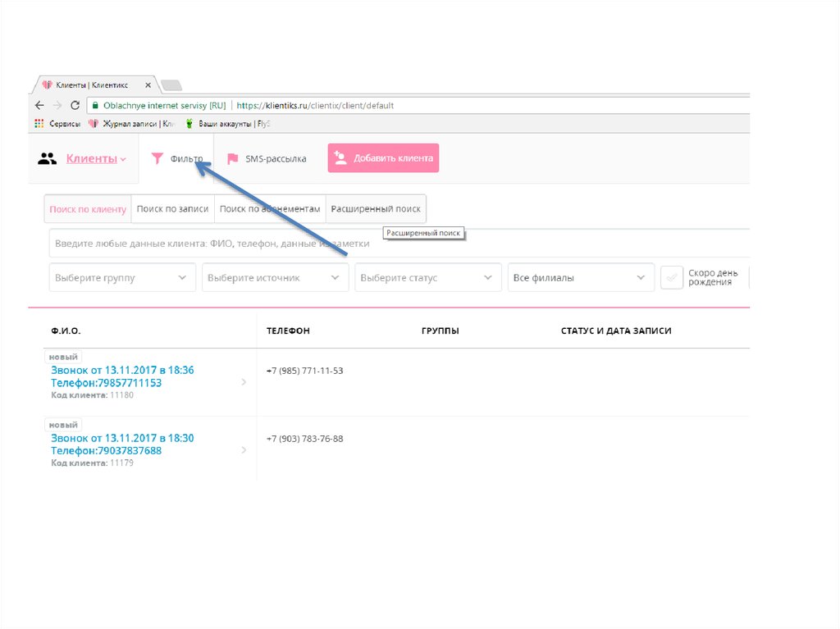Click the browser back arrow
This screenshot has width=840, height=629.
(39, 106)
